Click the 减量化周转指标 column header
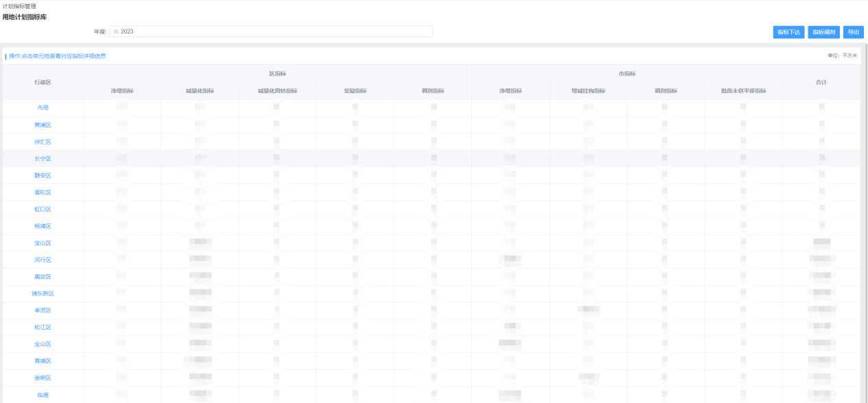 click(277, 90)
